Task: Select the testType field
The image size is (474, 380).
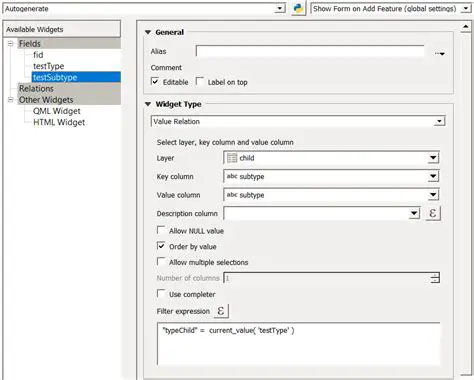Action: coord(48,66)
